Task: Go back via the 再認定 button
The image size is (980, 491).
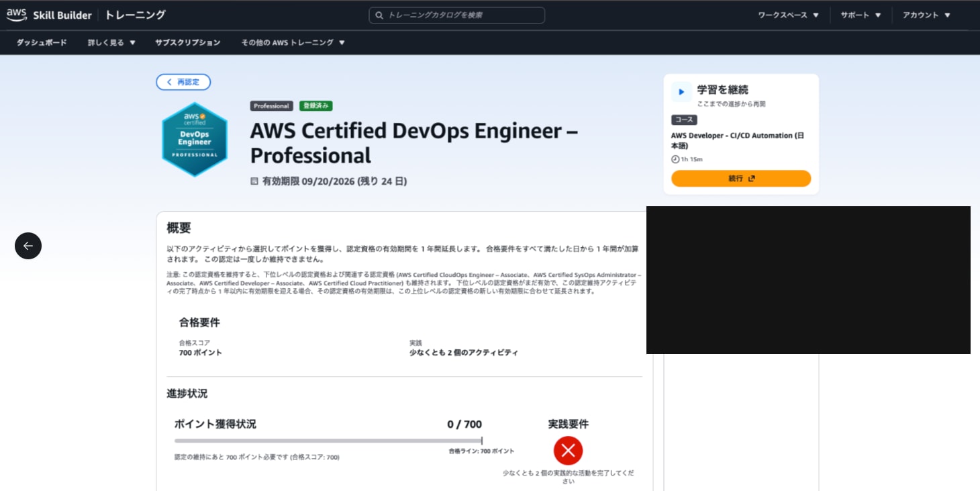Action: click(x=183, y=82)
